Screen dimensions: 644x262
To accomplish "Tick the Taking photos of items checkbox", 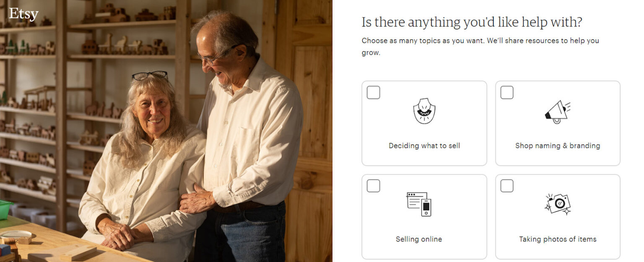I will point(506,186).
